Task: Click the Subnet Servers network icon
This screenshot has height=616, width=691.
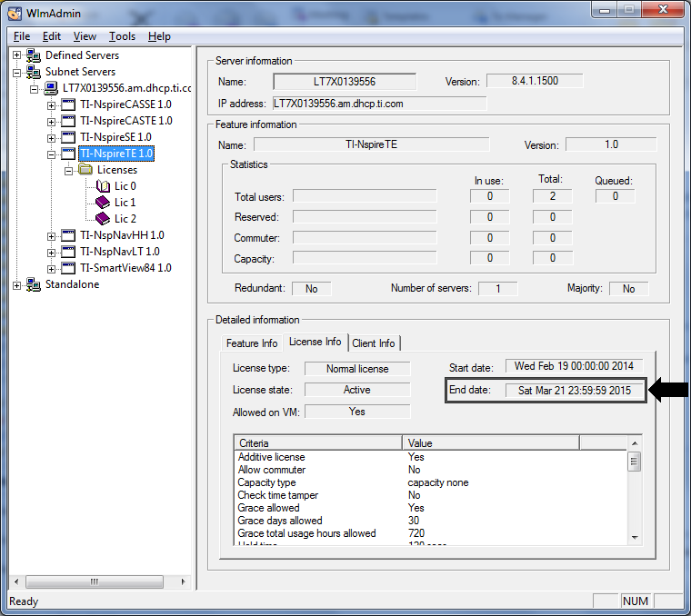Action: (35, 72)
